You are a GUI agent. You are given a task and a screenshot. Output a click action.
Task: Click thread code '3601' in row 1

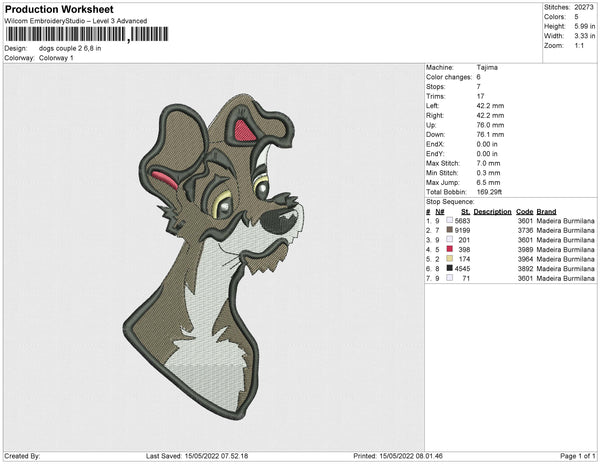point(525,221)
